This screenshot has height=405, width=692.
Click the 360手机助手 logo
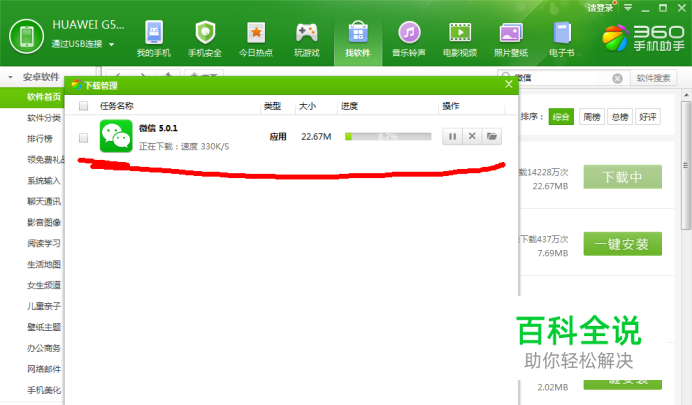point(643,38)
